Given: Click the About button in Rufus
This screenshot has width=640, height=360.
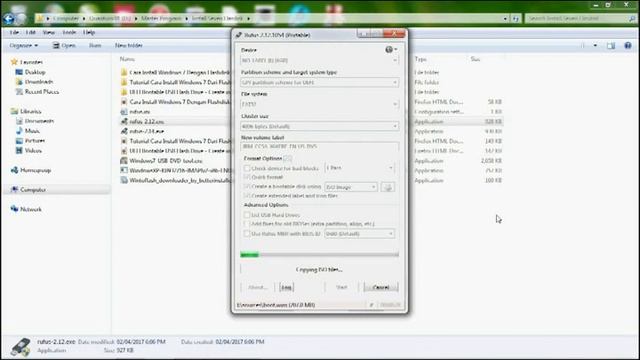Looking at the screenshot, I should (x=258, y=287).
